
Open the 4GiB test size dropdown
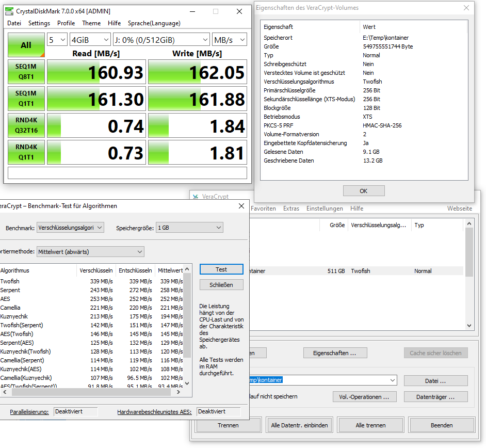90,40
